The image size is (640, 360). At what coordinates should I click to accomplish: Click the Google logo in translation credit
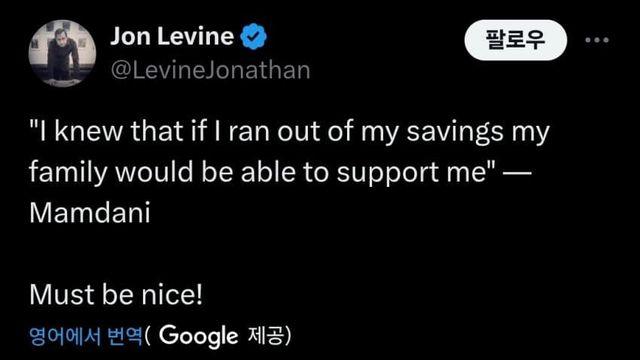click(198, 336)
